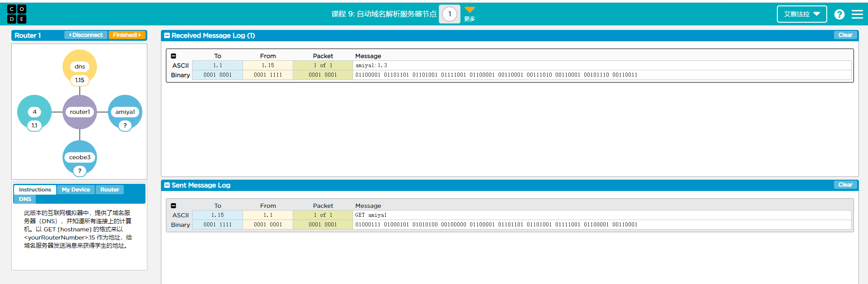Switch to the Router tab

110,190
